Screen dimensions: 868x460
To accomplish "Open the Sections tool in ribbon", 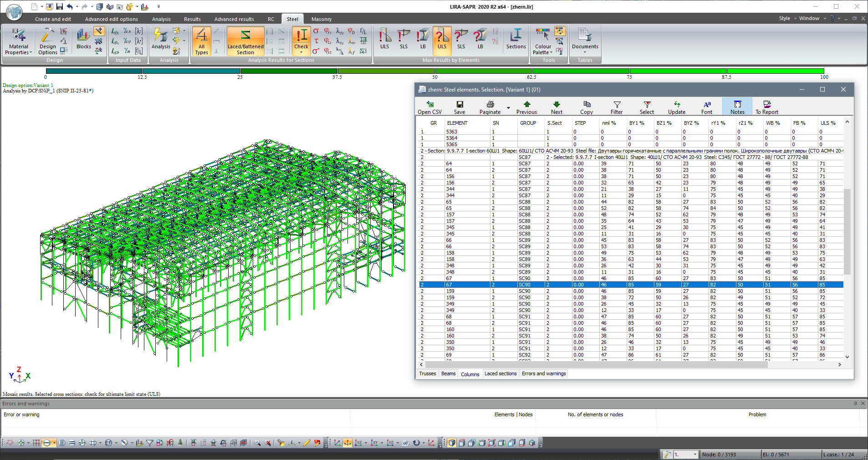I will point(516,40).
